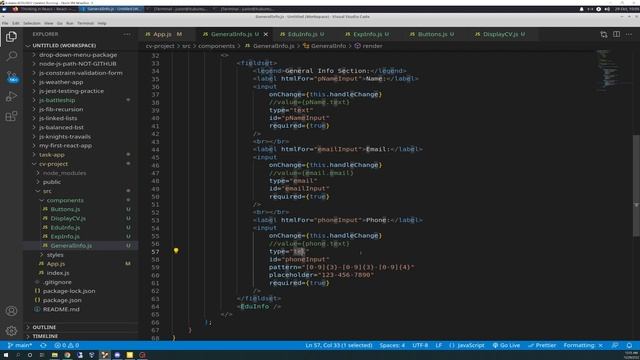Open Run and Debug view
This screenshot has width=640, height=360.
(x=11, y=96)
